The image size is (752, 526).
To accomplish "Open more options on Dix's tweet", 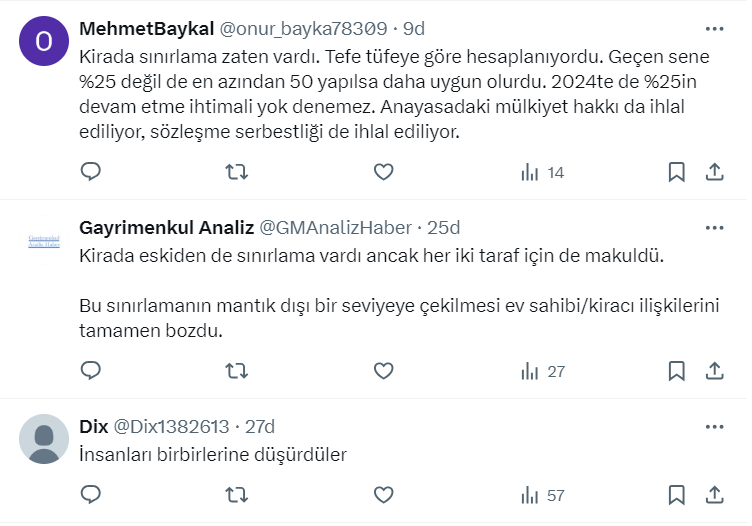I will click(715, 426).
